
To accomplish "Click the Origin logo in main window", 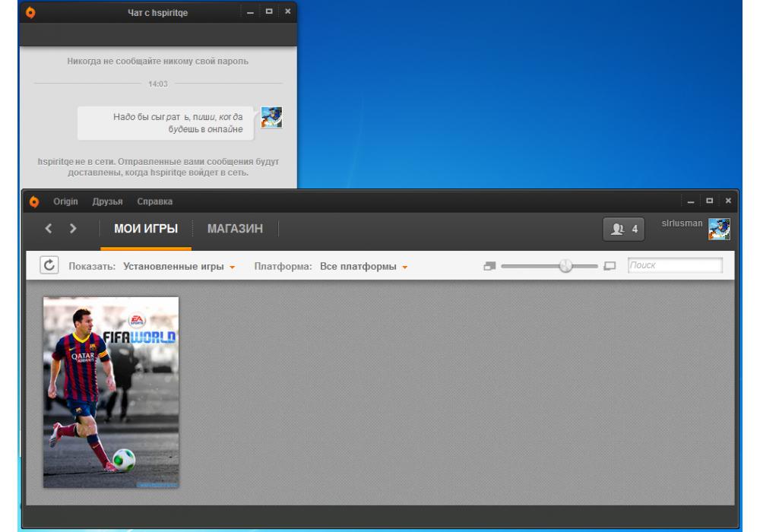I will (34, 201).
